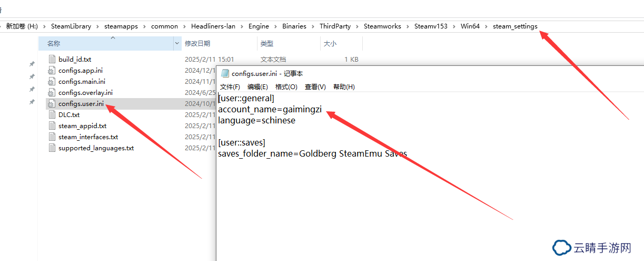Screen dimensions: 644x261
Task: Click the steam_settings breadcrumb segment
Action: point(515,26)
